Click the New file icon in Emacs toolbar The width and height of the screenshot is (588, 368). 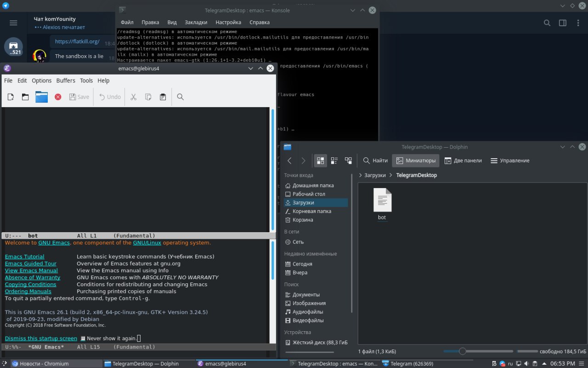tap(11, 97)
